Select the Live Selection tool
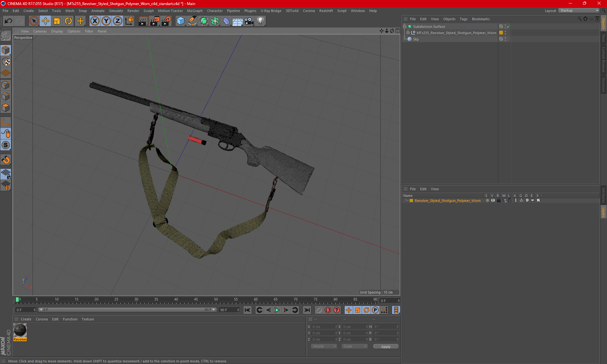Screen dimensions: 607x364 (x=34, y=21)
